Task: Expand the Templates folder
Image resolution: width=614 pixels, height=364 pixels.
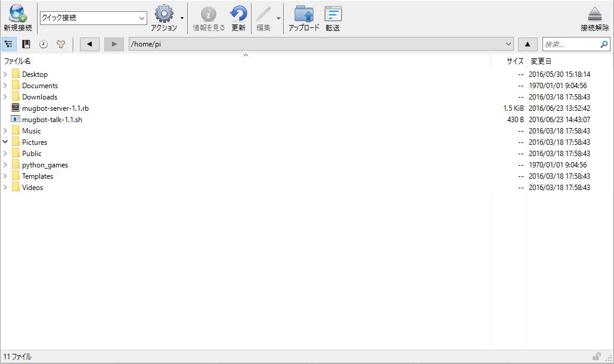Action: [x=5, y=176]
